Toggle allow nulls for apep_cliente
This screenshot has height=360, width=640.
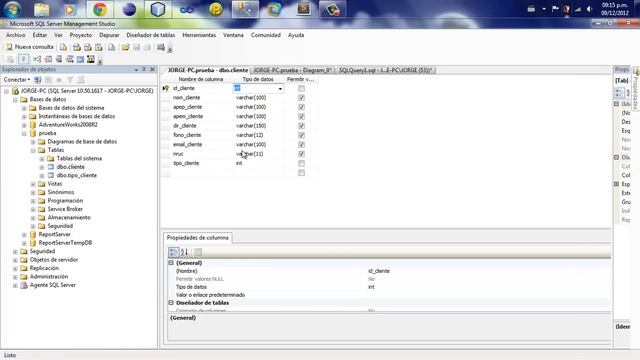[301, 107]
